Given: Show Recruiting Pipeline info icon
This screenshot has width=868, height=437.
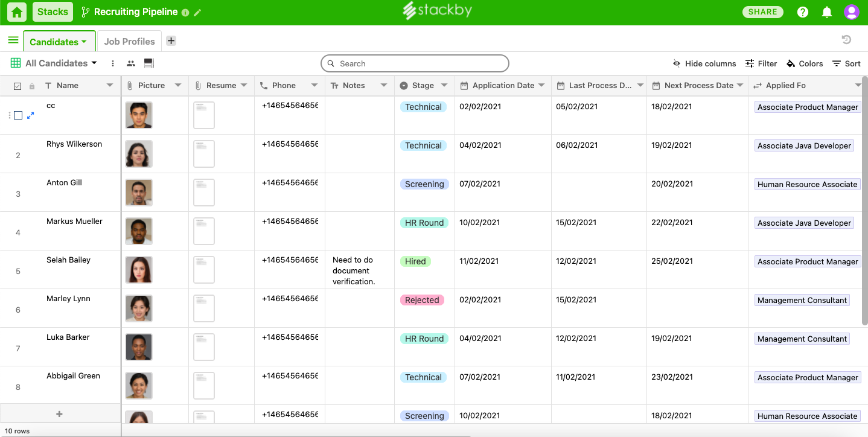Looking at the screenshot, I should 185,13.
